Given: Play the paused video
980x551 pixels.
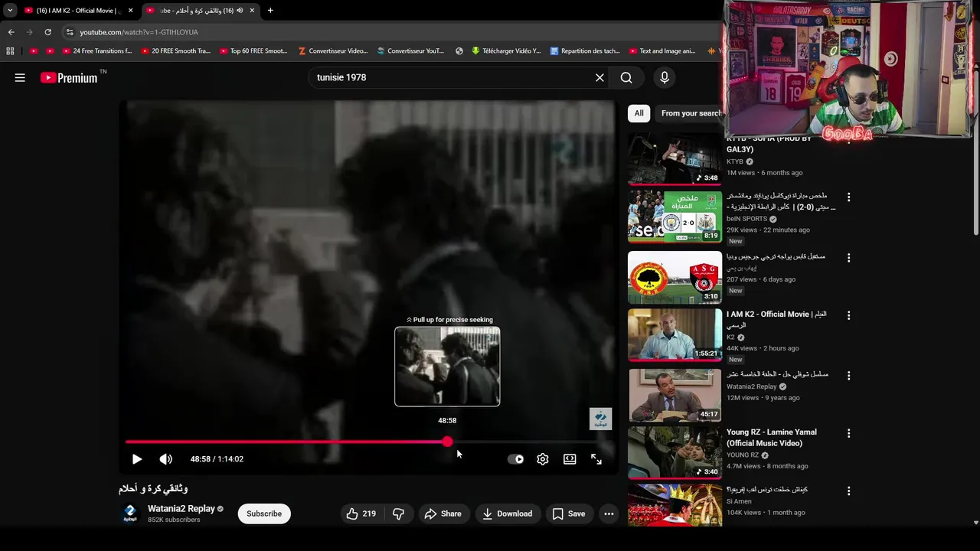Looking at the screenshot, I should [x=136, y=459].
